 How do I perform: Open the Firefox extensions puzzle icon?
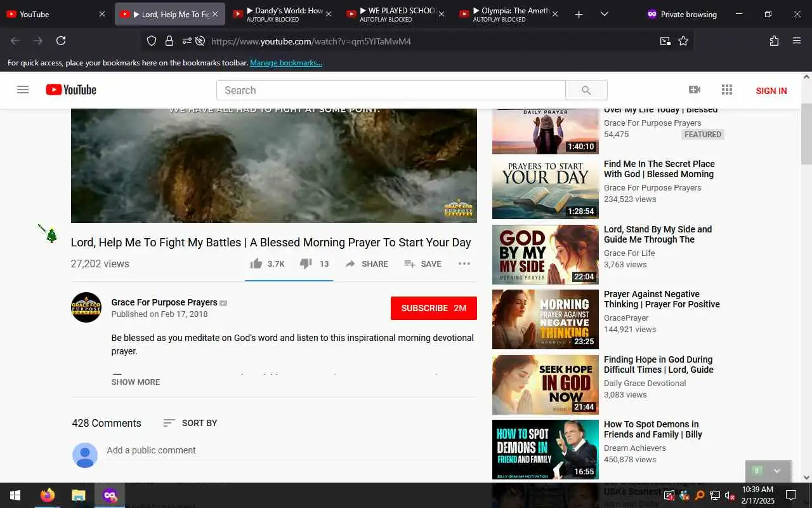pos(774,41)
